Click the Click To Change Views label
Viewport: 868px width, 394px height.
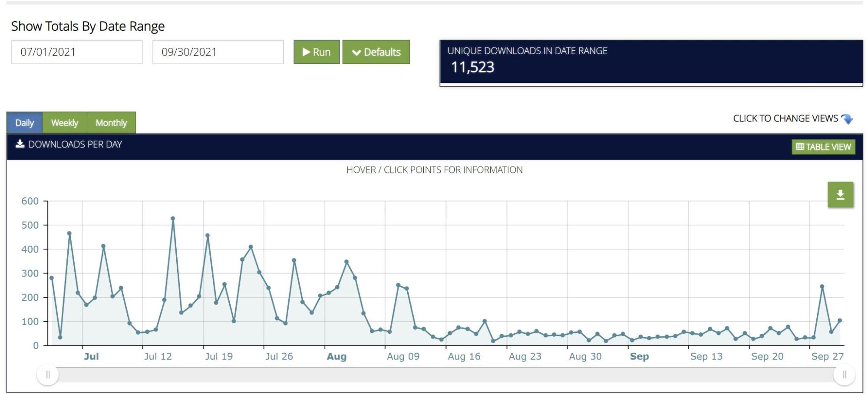(x=785, y=118)
